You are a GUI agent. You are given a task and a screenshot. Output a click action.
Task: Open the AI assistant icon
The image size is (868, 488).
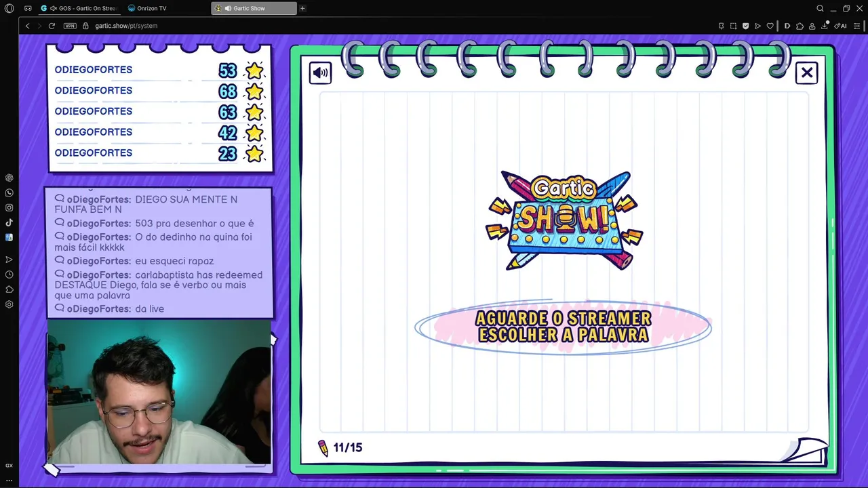841,26
